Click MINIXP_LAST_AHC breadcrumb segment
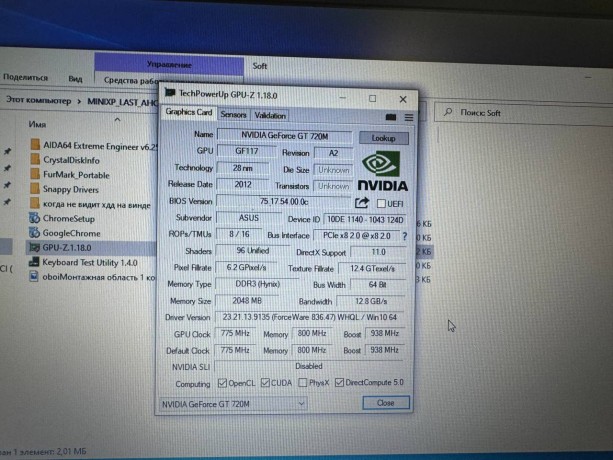Viewport: 613px width, 460px height. (122, 102)
